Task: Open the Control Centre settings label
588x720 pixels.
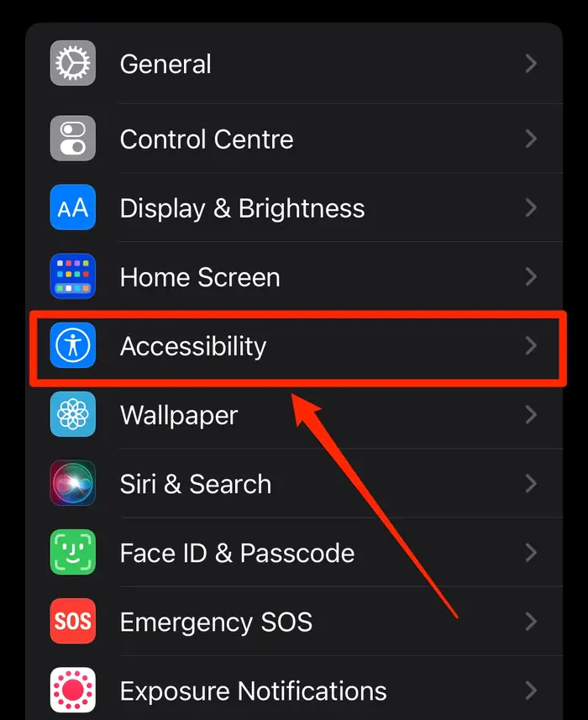Action: coord(207,139)
